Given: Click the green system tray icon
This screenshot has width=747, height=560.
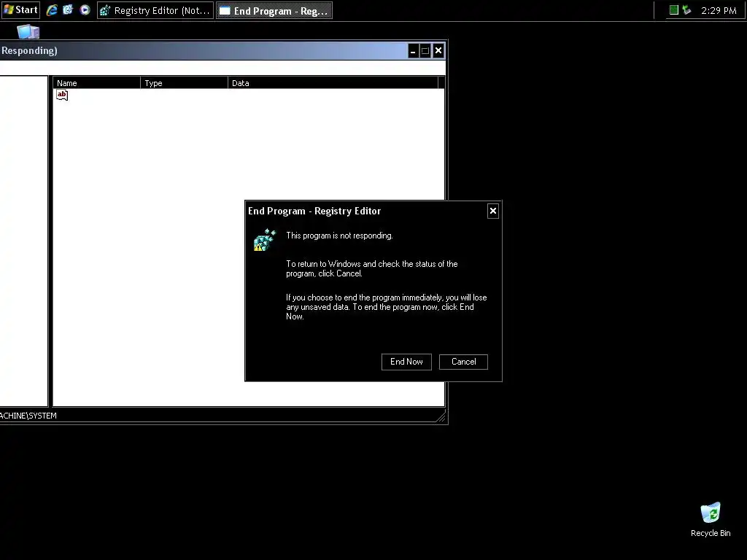Looking at the screenshot, I should point(673,10).
